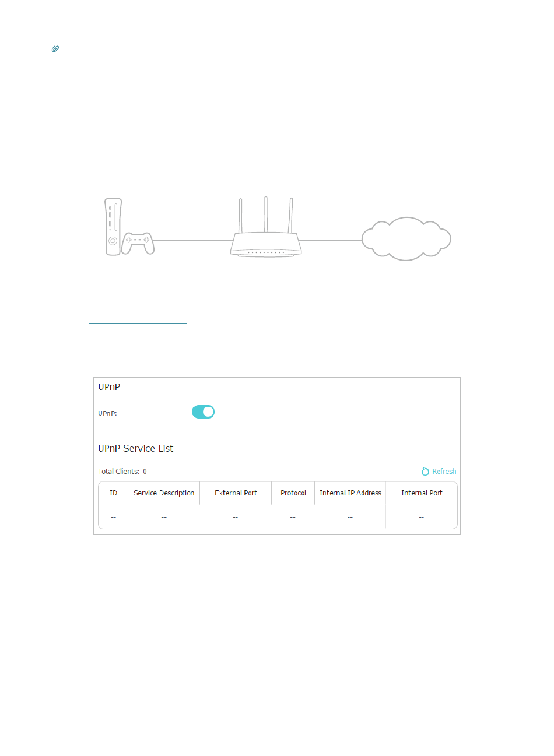Screen dimensions: 554x756
Task: Click the '--' cell under Internal IP Address
Action: tap(350, 517)
